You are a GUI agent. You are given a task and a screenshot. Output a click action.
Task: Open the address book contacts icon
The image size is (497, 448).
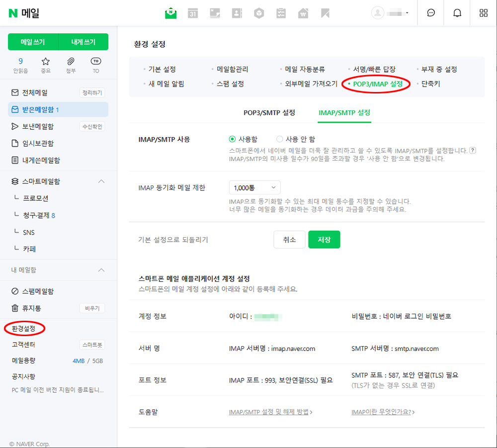tap(237, 13)
